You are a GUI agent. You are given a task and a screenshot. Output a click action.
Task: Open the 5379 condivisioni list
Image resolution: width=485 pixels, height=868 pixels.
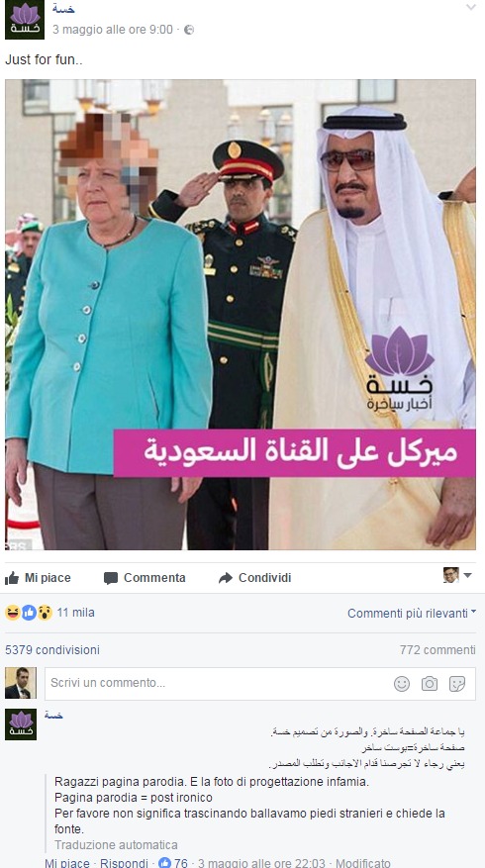(52, 650)
